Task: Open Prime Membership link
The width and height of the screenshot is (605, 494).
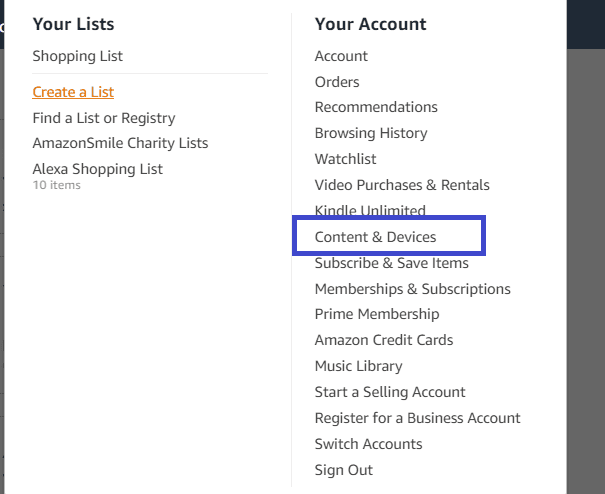Action: (377, 314)
